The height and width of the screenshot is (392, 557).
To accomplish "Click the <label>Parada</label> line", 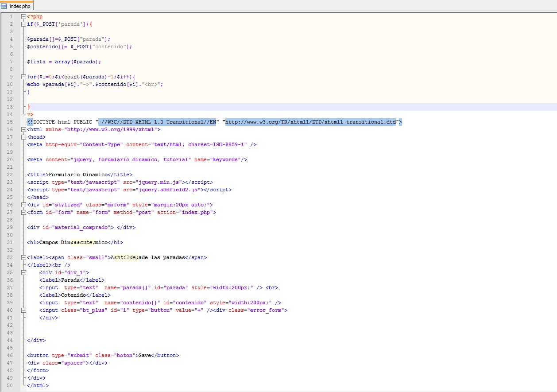I will coord(72,280).
